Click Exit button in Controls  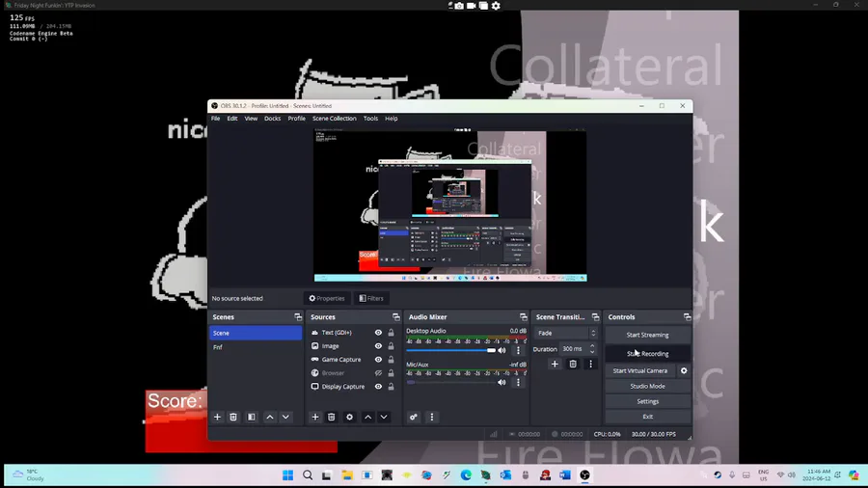[x=648, y=417]
